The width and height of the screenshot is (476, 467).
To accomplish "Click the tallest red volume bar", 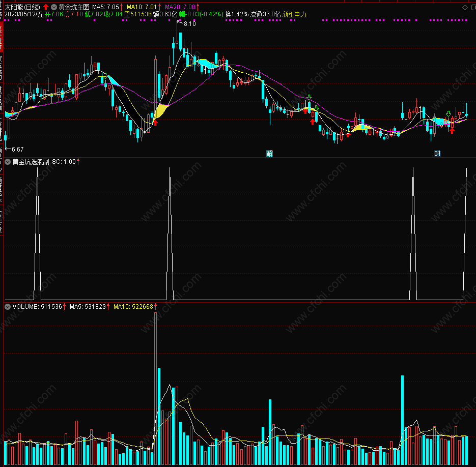I will click(x=156, y=389).
